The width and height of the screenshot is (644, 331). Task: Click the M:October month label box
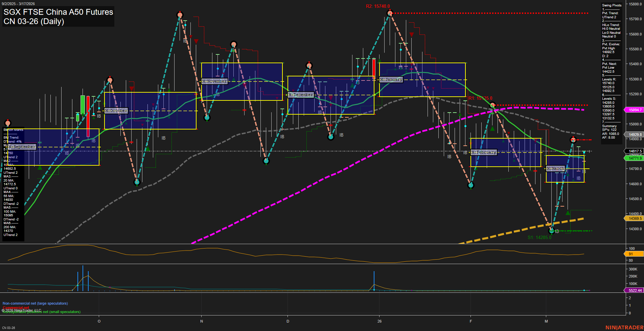[116, 110]
